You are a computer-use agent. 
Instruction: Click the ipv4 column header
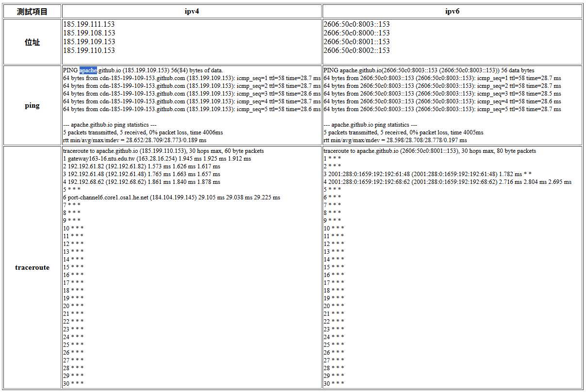[192, 12]
